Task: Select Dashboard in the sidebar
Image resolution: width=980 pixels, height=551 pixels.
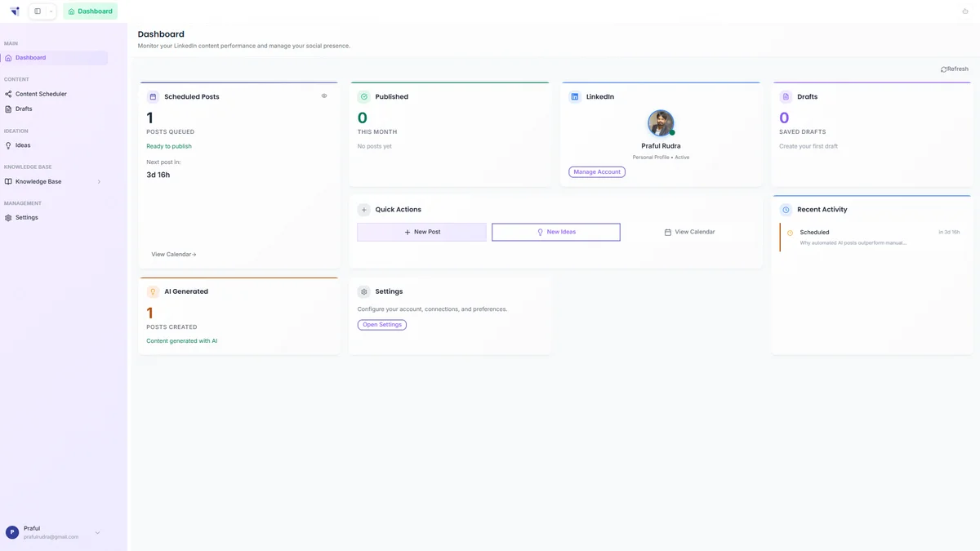Action: [x=30, y=57]
